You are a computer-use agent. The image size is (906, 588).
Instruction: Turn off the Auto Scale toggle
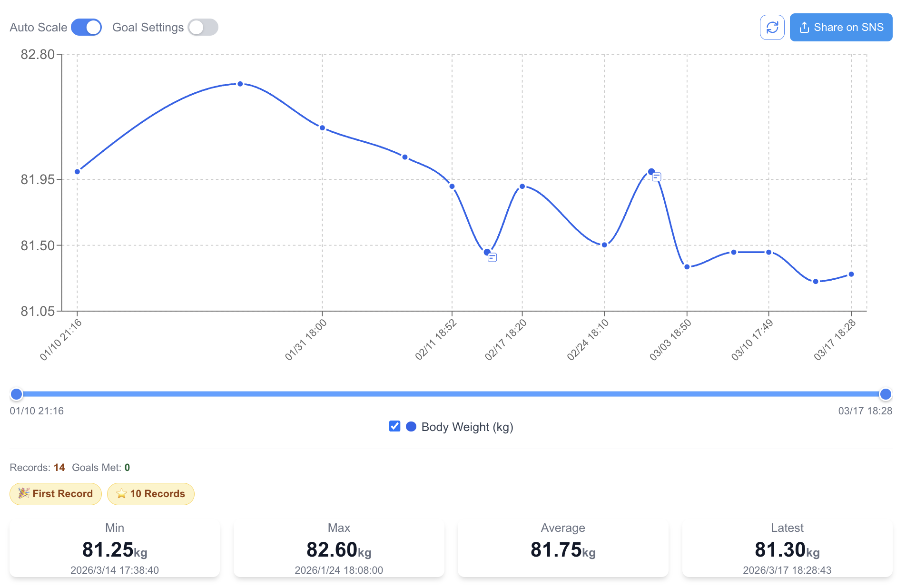pos(87,28)
